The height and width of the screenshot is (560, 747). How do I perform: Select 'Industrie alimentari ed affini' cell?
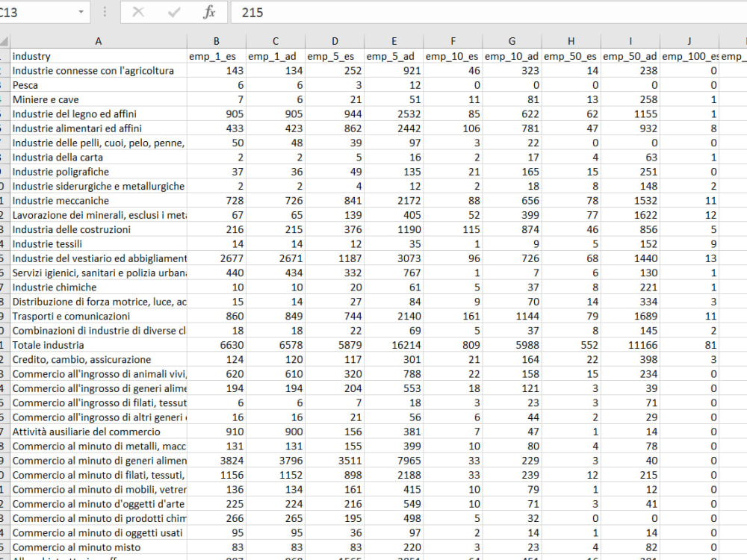(99, 128)
